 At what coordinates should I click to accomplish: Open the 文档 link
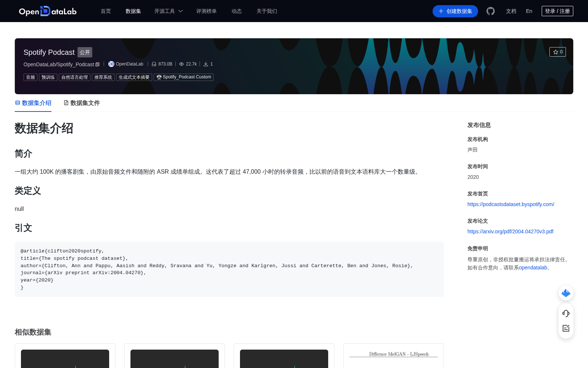click(x=511, y=11)
